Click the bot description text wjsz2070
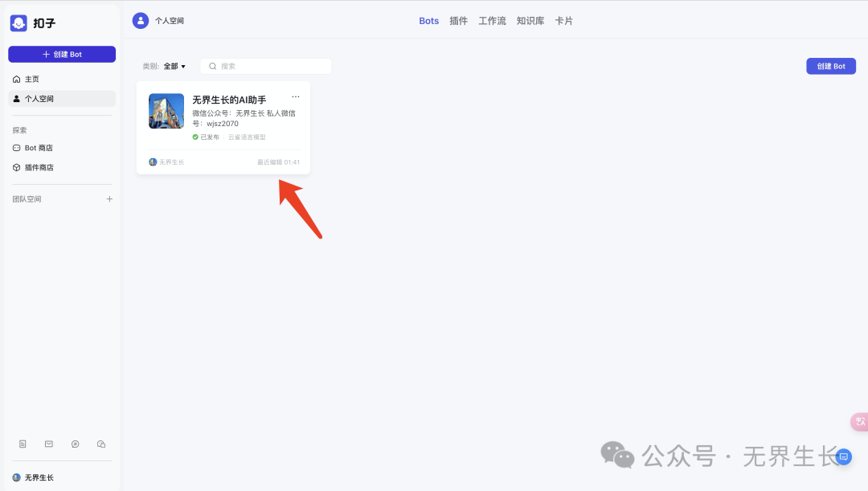 (223, 124)
